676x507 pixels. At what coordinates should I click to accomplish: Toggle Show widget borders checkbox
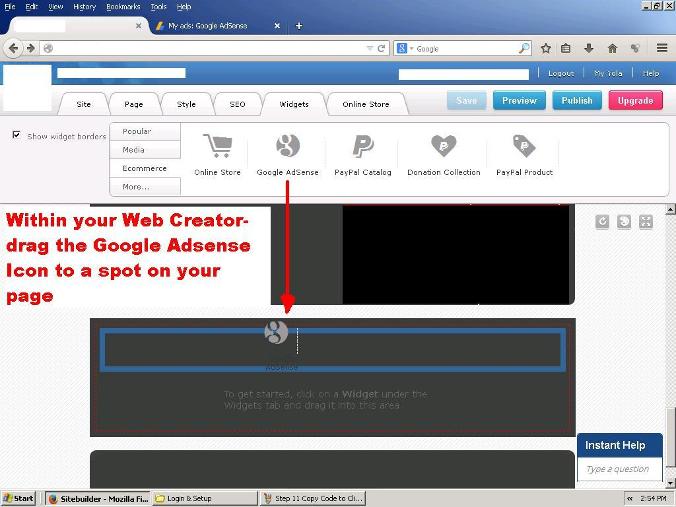point(16,135)
